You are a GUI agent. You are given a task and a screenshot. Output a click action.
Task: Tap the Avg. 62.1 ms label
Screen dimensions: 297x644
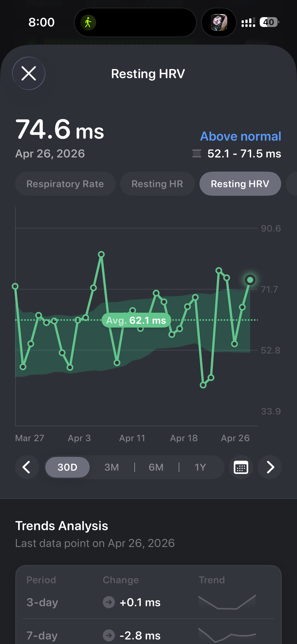136,320
